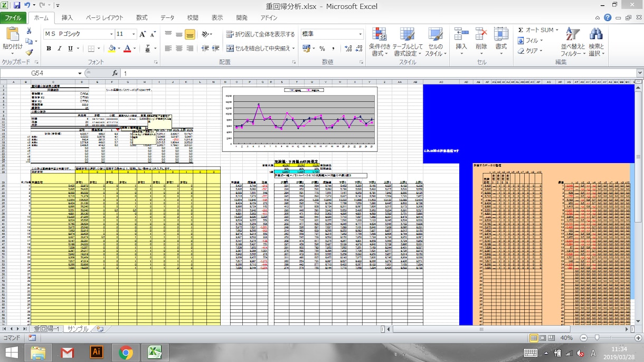Select the サンプル sheet tab
This screenshot has width=644, height=362.
pyautogui.click(x=77, y=329)
